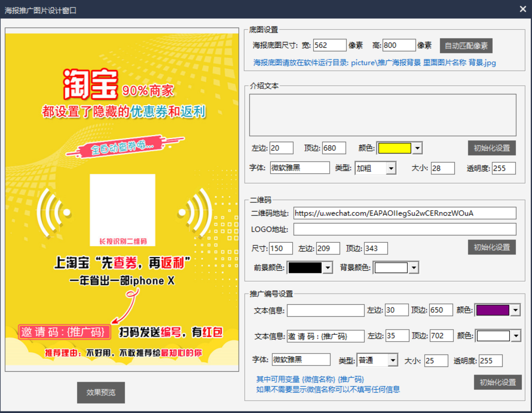Click the intro 透明度 field showing 255
The width and height of the screenshot is (532, 413).
click(x=504, y=168)
